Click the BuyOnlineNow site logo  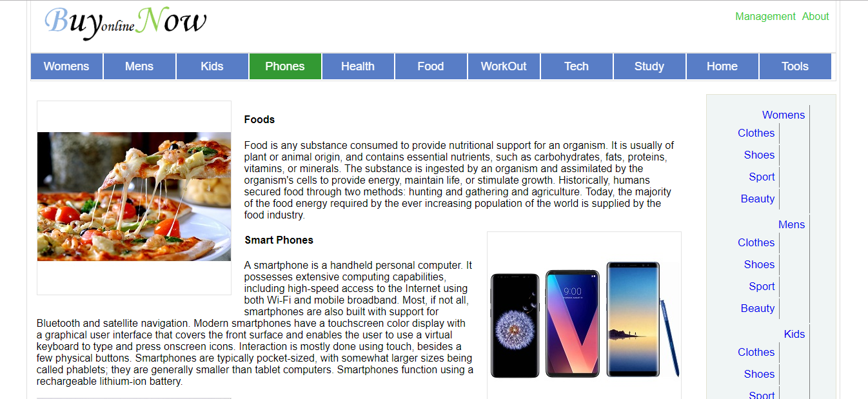pos(126,23)
